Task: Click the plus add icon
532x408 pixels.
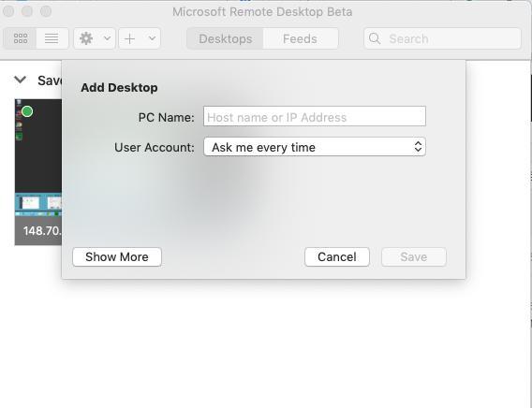Action: (x=129, y=38)
